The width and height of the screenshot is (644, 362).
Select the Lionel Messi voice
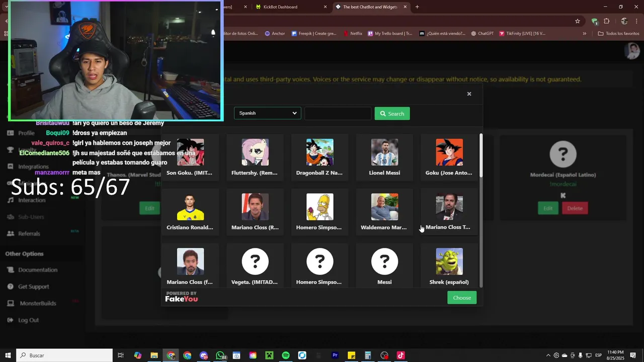[x=384, y=157]
